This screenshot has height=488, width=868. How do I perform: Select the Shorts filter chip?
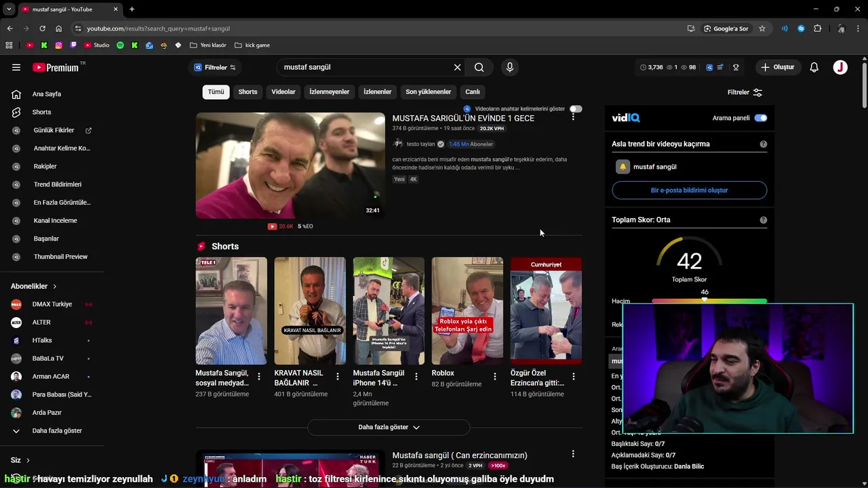[x=248, y=91]
